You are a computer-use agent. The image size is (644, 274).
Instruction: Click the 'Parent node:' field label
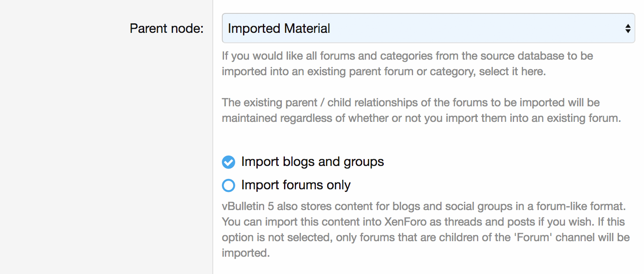tap(167, 29)
